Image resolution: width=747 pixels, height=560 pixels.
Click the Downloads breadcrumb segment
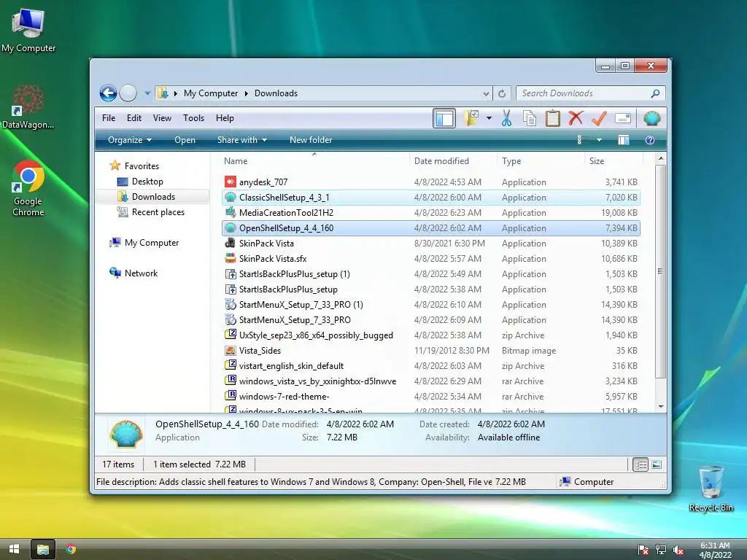coord(276,93)
